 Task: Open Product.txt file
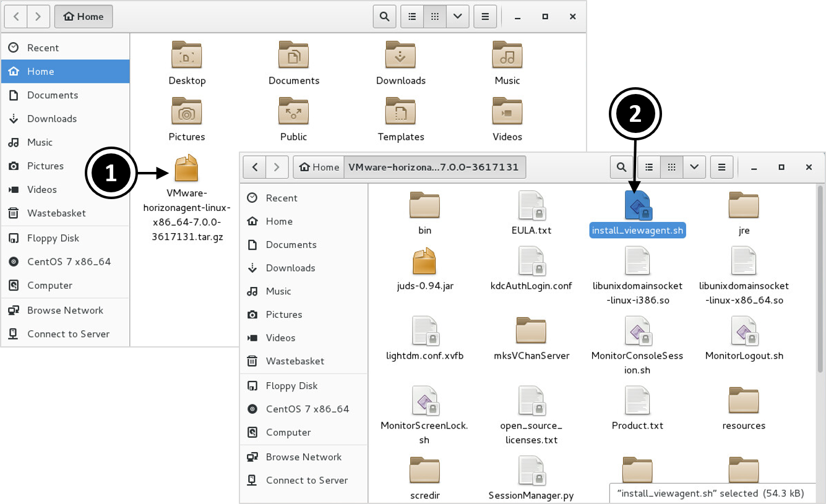pos(637,401)
